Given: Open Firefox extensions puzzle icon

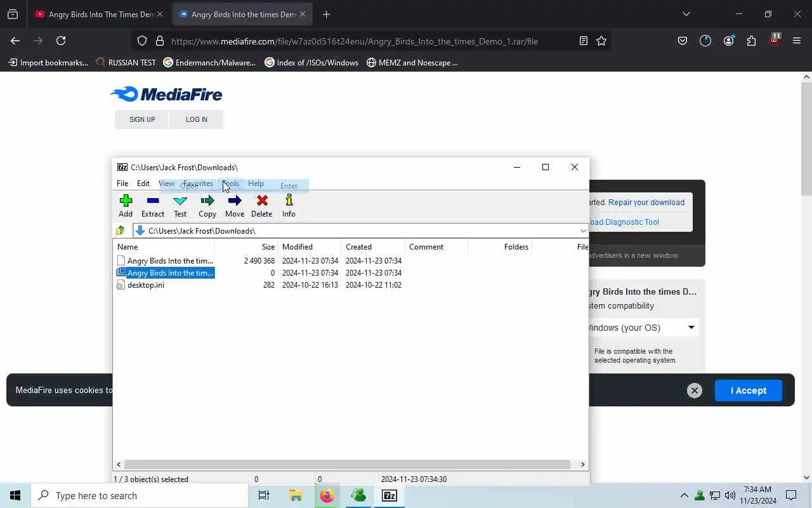Looking at the screenshot, I should 751,41.
